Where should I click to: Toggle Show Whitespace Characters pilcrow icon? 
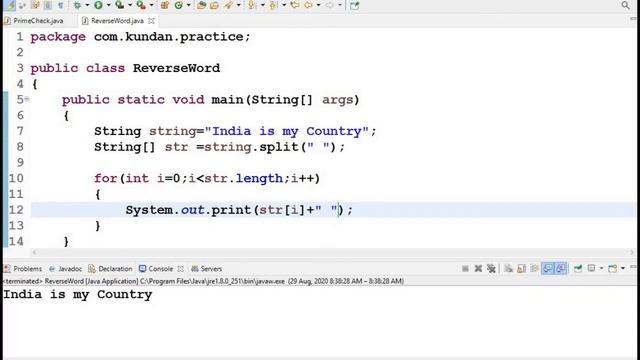tap(60, 5)
